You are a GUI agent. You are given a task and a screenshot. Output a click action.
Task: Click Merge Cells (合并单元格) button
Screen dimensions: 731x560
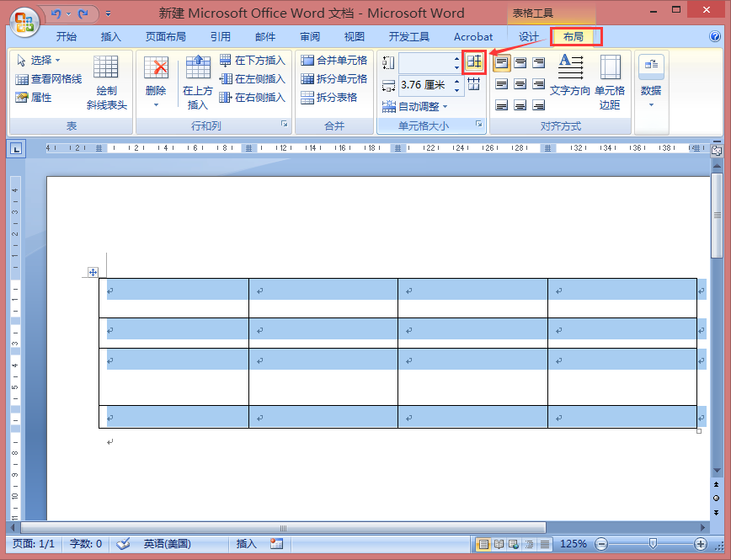[x=333, y=60]
